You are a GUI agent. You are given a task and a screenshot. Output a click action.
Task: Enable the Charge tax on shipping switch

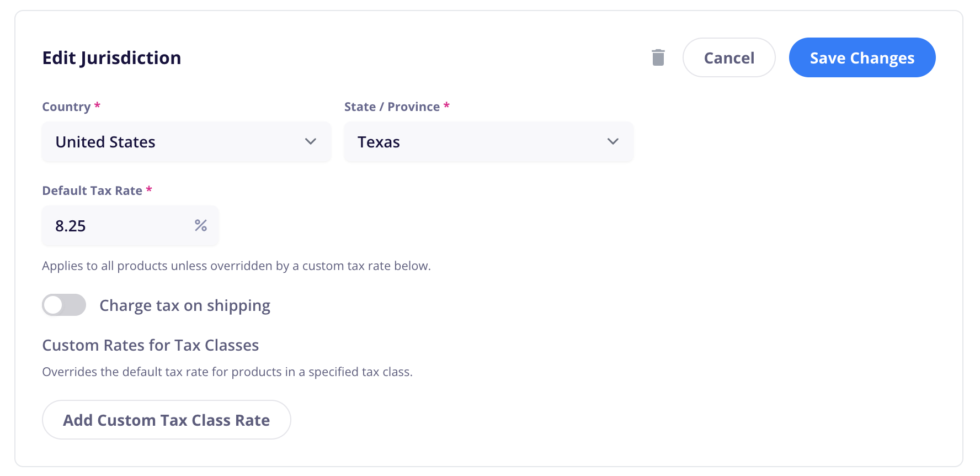tap(64, 305)
